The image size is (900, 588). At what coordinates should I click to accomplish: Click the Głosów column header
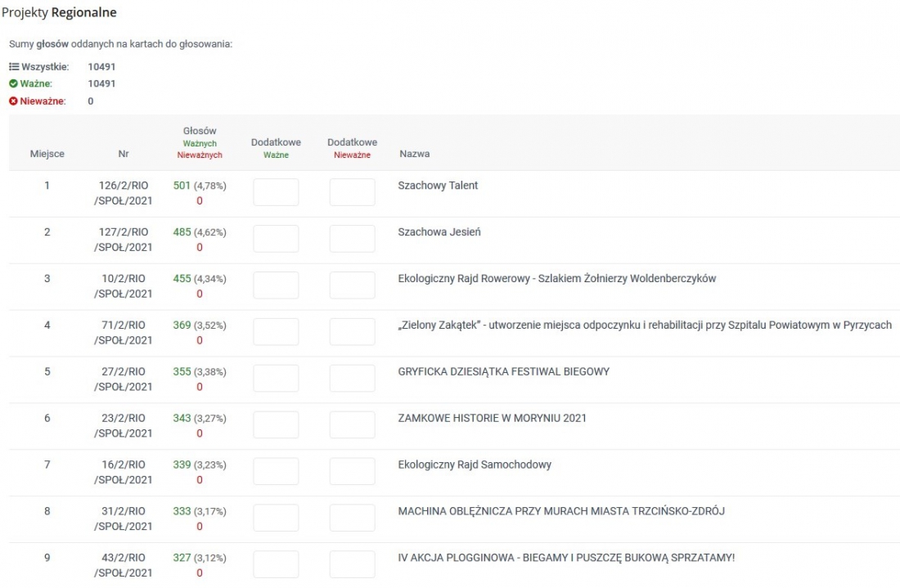(200, 131)
